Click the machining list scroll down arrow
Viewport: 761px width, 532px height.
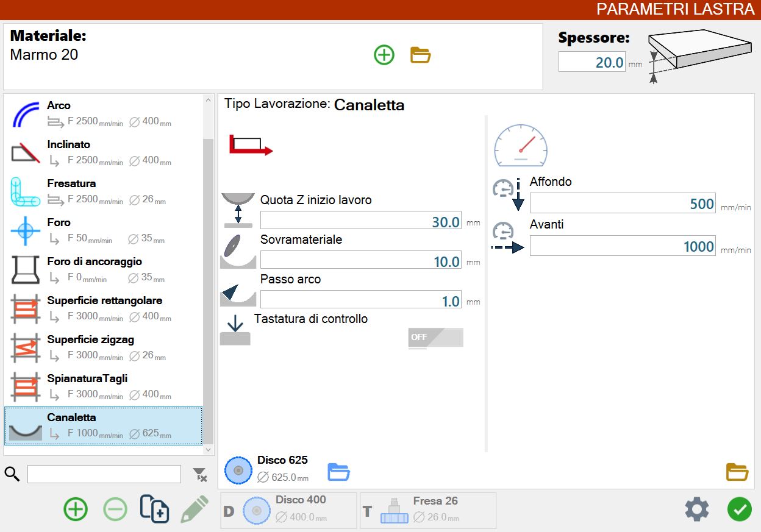point(209,450)
